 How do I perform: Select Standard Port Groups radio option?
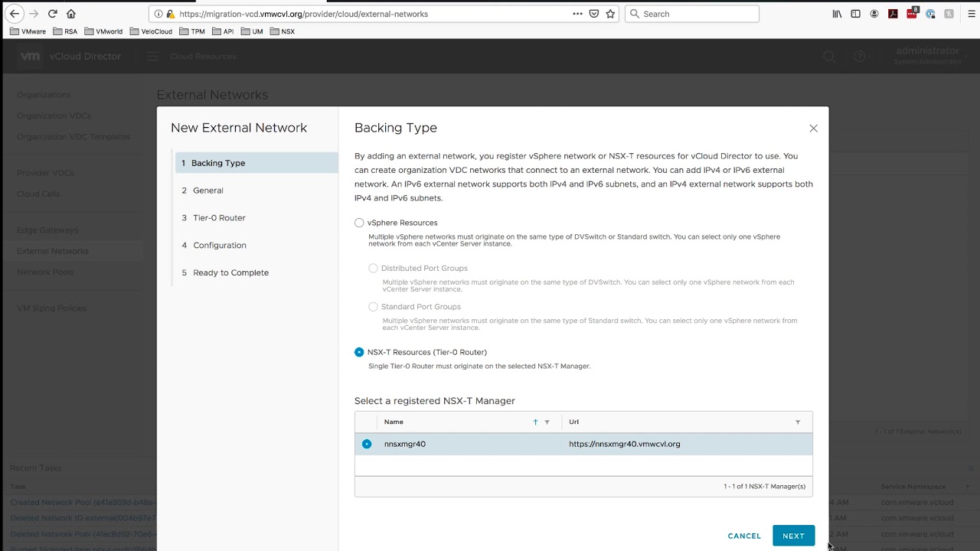(x=373, y=307)
